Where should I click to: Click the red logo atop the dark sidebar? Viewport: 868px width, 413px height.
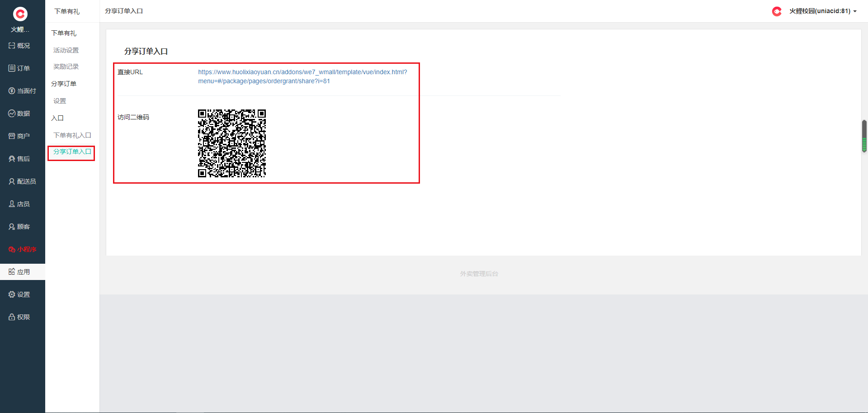20,14
